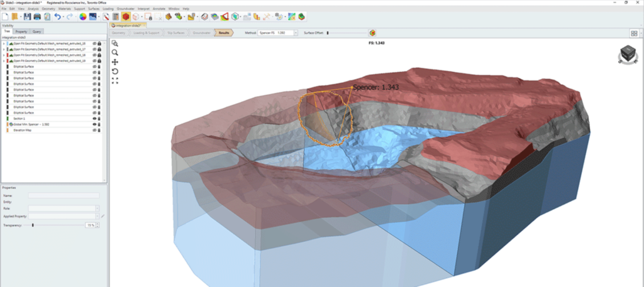Viewport: 644px width, 287px height.
Task: Click the Transparency slider handle
Action: tap(33, 225)
